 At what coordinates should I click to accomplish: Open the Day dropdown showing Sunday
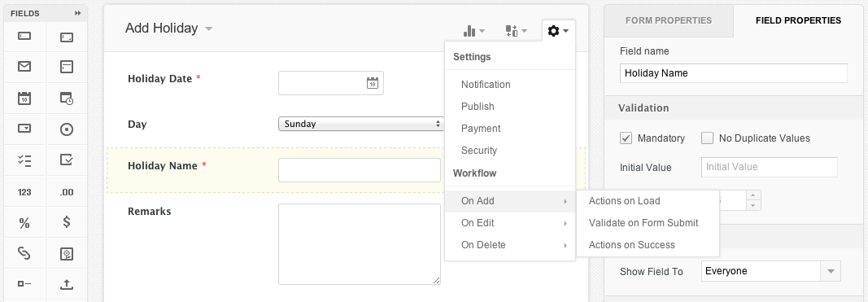tap(361, 124)
